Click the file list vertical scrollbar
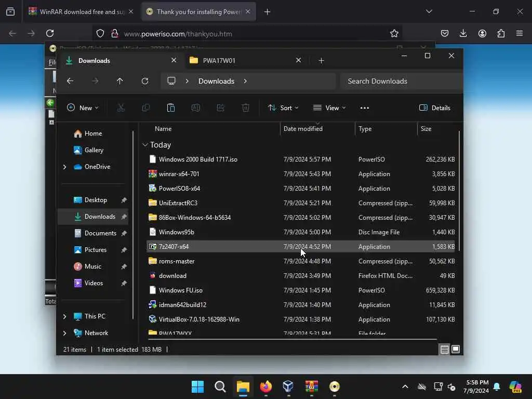This screenshot has width=532, height=399. pos(459,191)
